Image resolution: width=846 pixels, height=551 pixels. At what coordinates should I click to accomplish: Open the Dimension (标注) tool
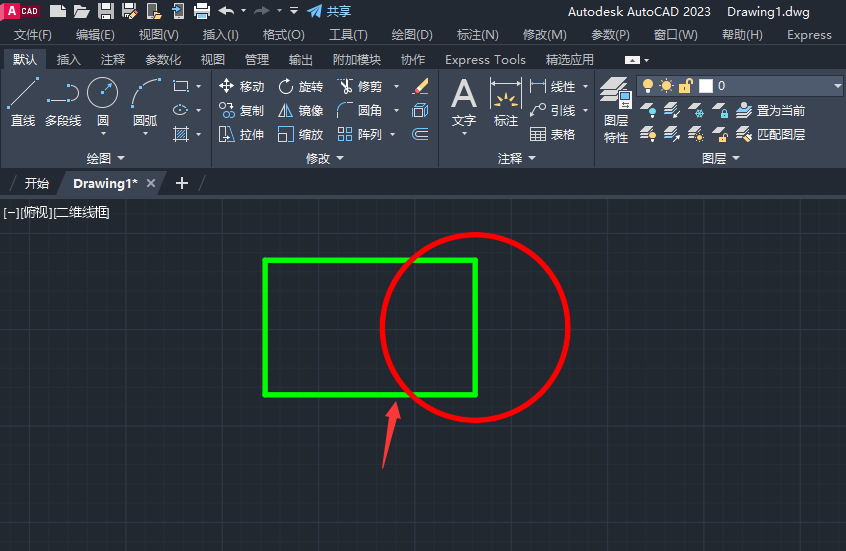[506, 103]
